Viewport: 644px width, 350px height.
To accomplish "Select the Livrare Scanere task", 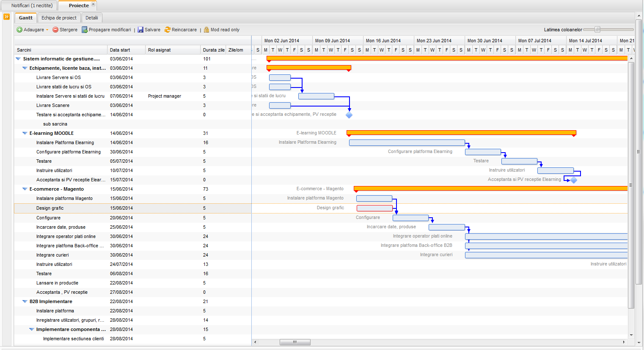I will tap(133, 105).
